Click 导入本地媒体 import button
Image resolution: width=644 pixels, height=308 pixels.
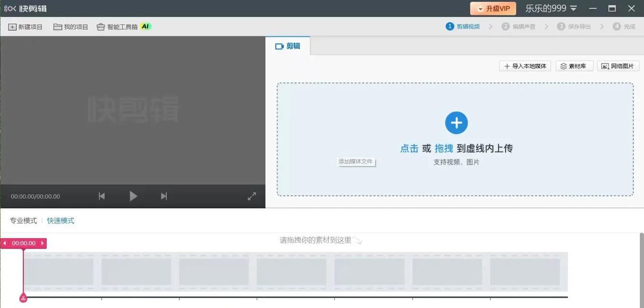point(525,66)
